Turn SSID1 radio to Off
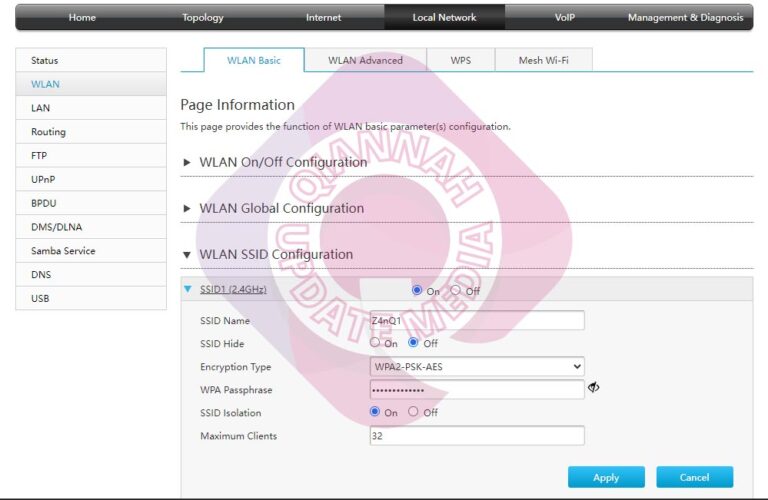Image resolution: width=768 pixels, height=500 pixels. pos(456,290)
